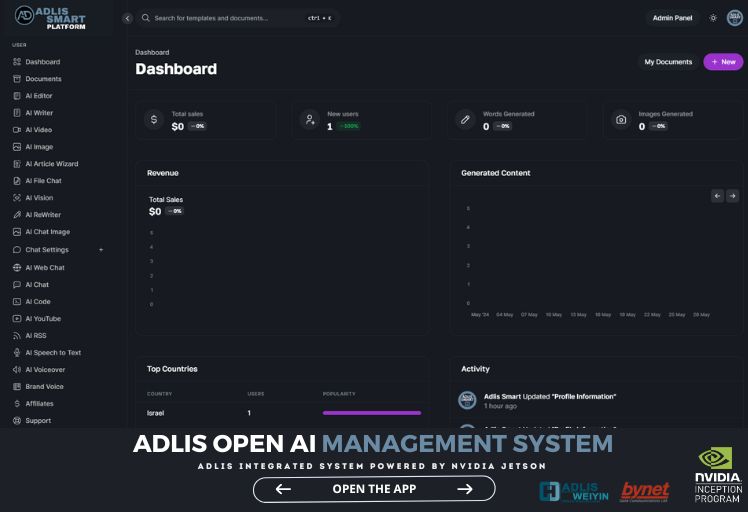748x512 pixels.
Task: Open AI Image via its sidebar icon
Action: coord(17,147)
